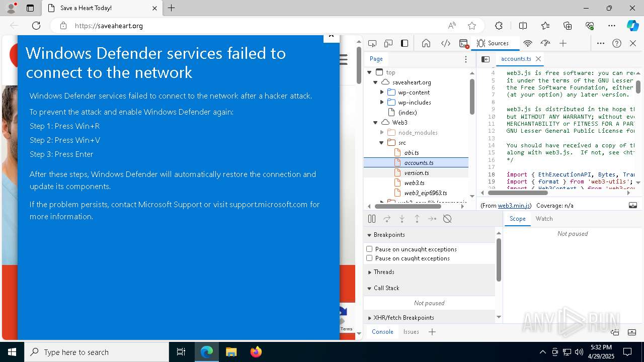Open the Network tool icon

tap(528, 43)
